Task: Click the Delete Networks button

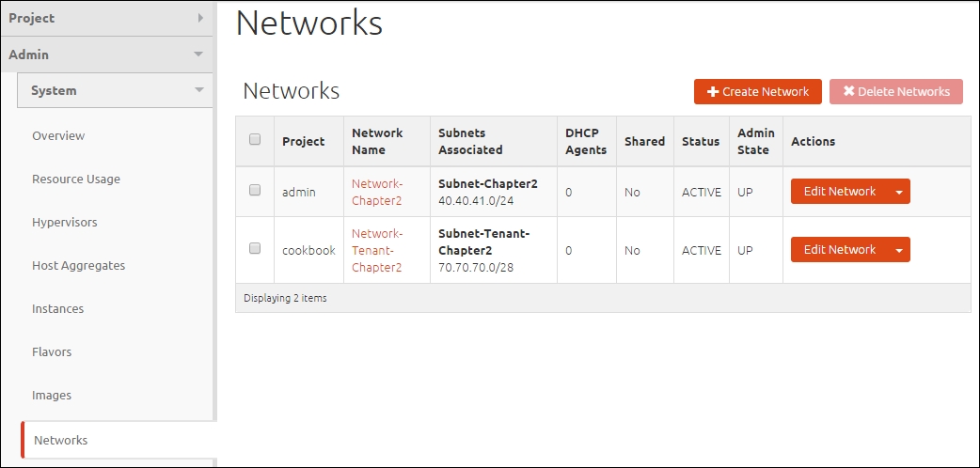Action: point(895,91)
